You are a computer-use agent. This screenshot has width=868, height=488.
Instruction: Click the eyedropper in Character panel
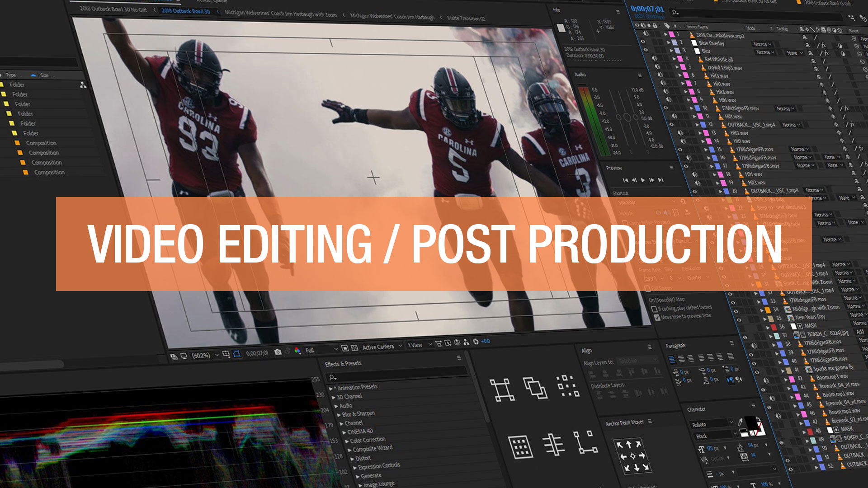[x=741, y=422]
